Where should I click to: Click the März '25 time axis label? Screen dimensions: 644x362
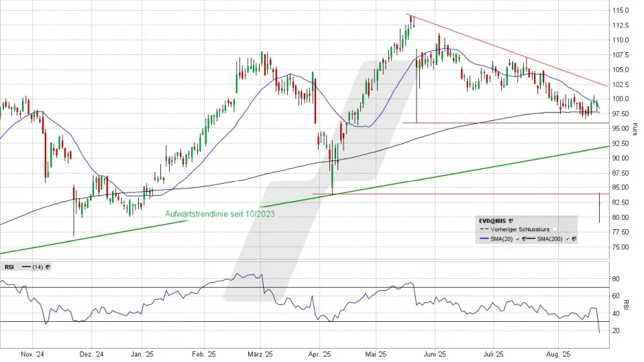[x=260, y=354]
